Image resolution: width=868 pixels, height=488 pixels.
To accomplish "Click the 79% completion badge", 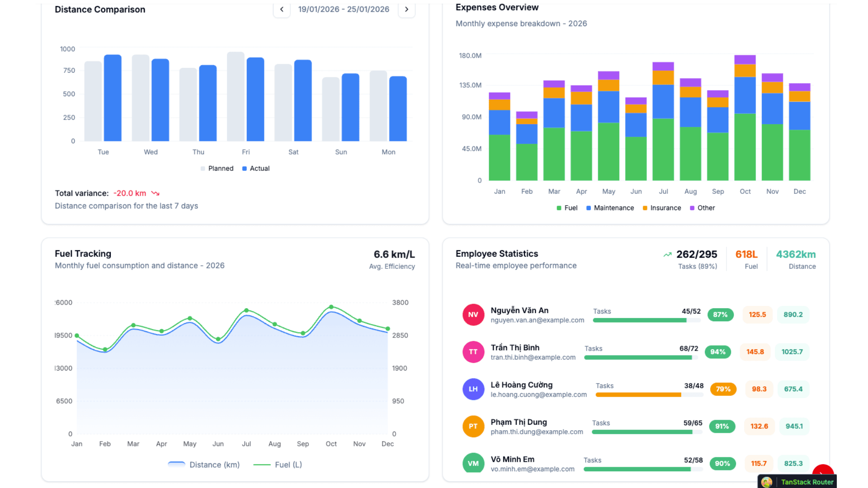I will pyautogui.click(x=723, y=389).
